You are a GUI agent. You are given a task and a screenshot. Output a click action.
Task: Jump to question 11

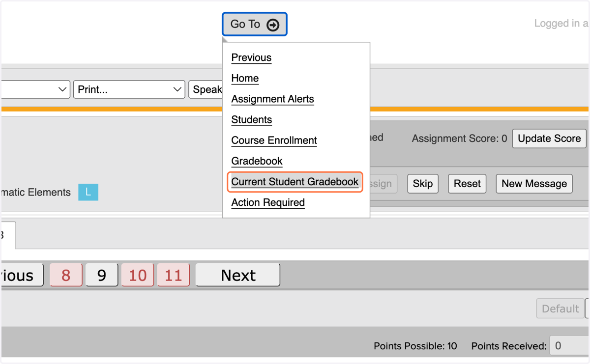pos(174,275)
